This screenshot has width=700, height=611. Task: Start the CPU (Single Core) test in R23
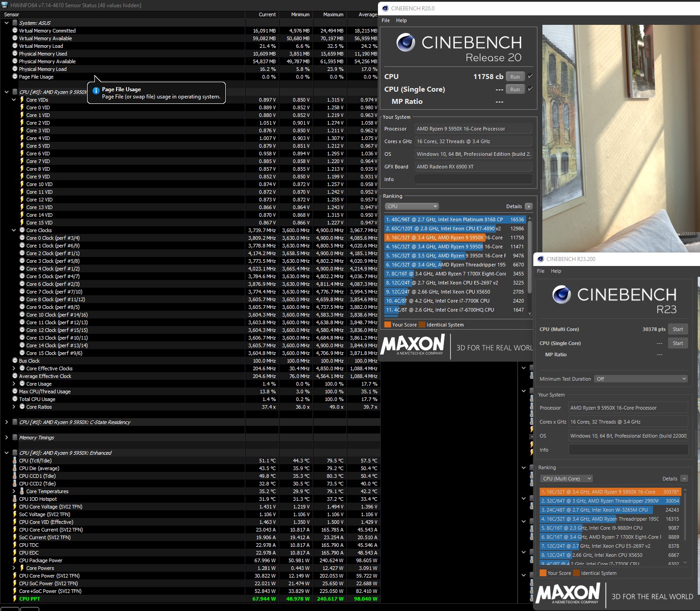pos(678,343)
